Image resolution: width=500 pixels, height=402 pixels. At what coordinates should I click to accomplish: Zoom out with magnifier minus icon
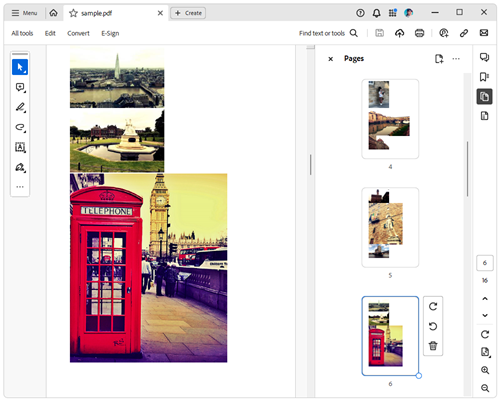(x=485, y=388)
